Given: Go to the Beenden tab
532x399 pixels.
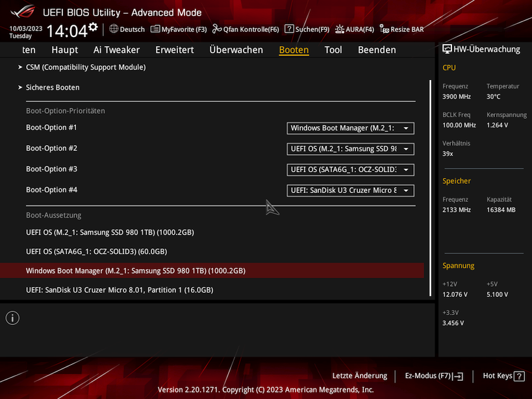Looking at the screenshot, I should [x=377, y=50].
